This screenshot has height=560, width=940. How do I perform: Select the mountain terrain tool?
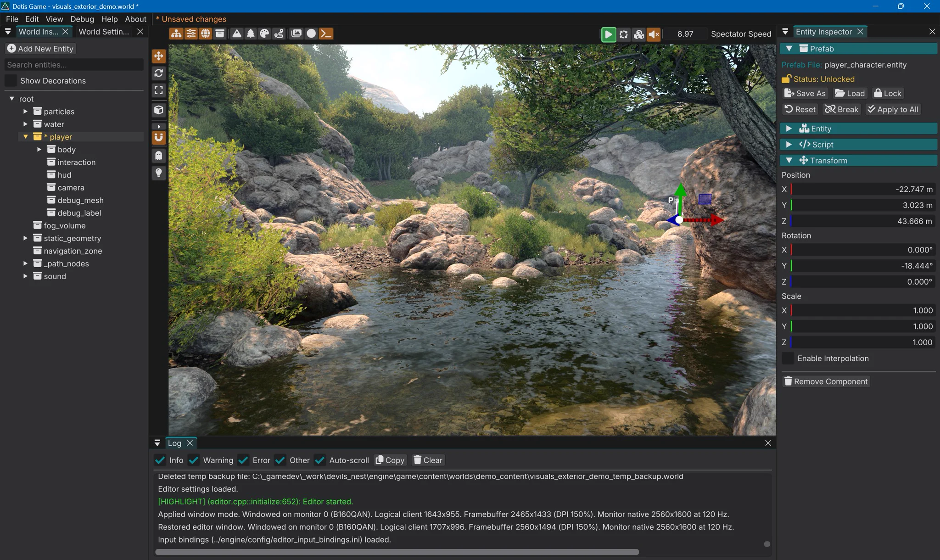coord(237,34)
